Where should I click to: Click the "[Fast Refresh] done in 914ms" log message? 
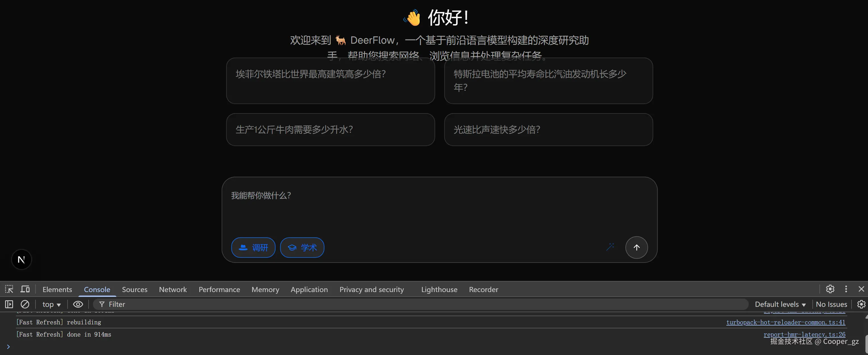pyautogui.click(x=64, y=334)
